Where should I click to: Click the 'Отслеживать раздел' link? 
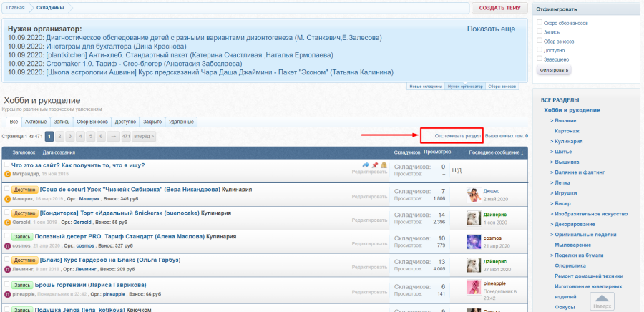(x=457, y=135)
